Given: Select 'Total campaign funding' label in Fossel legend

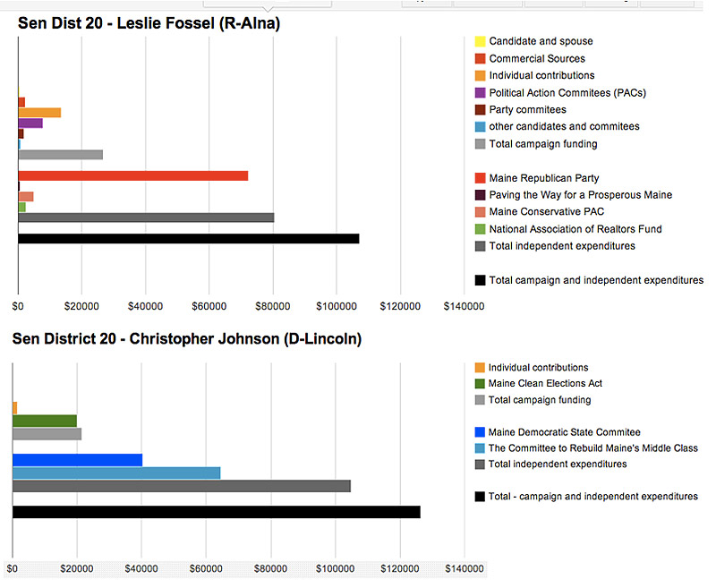Looking at the screenshot, I should (543, 144).
